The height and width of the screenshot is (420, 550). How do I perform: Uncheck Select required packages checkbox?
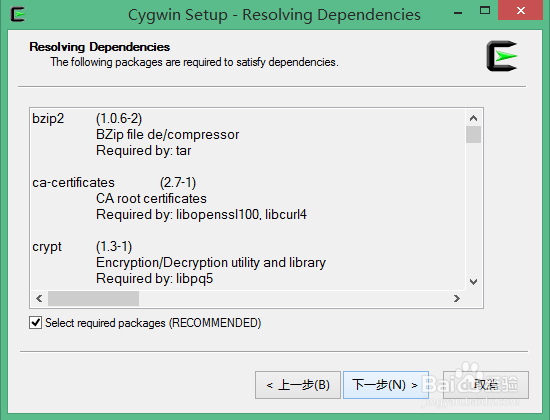coord(35,322)
